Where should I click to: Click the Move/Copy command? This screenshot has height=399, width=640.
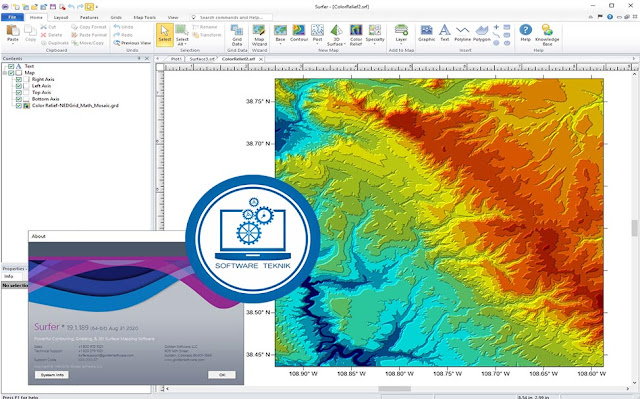(88, 43)
